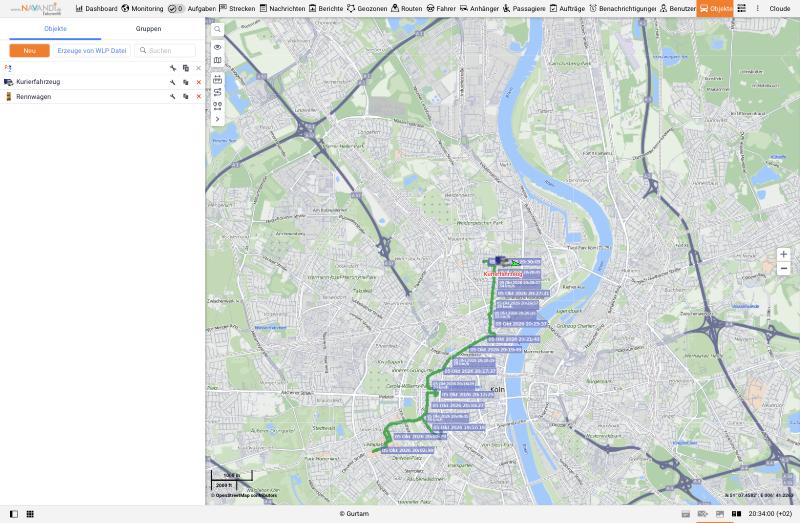Click the map coordinates readout
The width and height of the screenshot is (800, 523).
[x=759, y=495]
